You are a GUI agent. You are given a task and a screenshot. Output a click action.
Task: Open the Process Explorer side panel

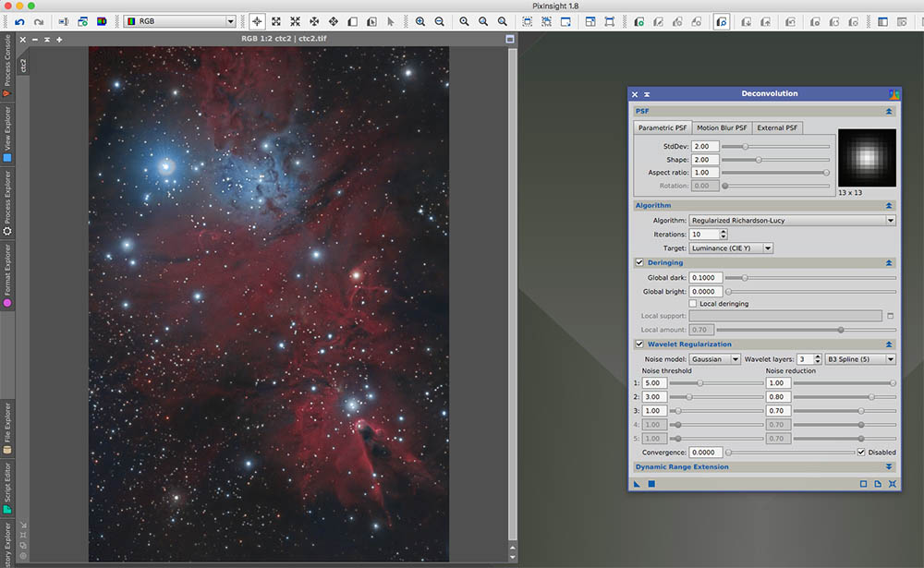tap(7, 203)
